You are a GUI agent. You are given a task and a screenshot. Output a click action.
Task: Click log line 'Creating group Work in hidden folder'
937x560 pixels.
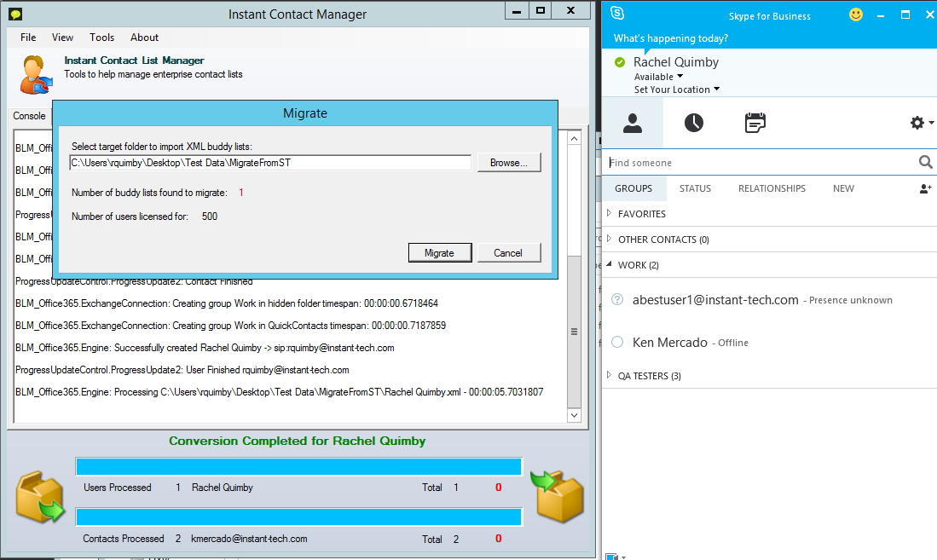[227, 303]
